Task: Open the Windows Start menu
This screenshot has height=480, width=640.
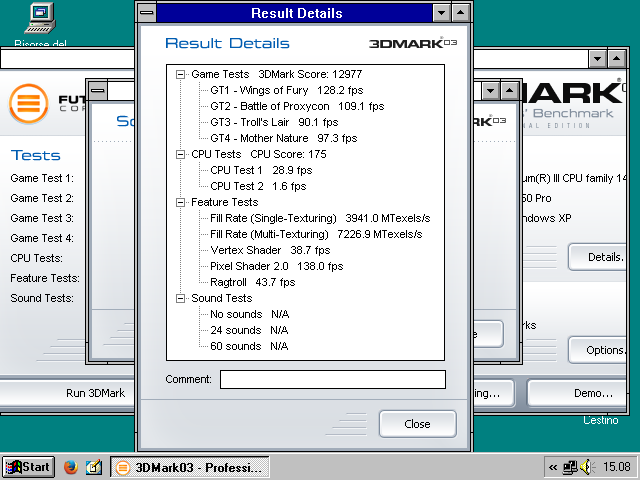Action: tap(28, 467)
